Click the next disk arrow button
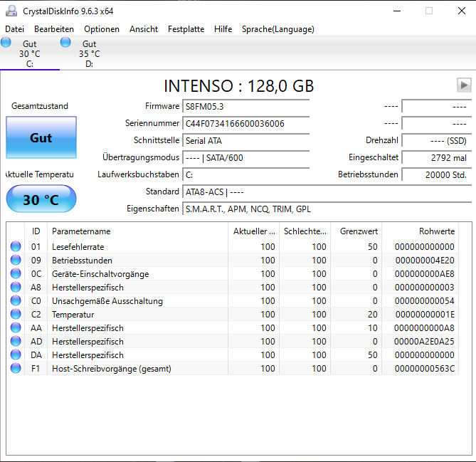Screen dimensions: 476x462 [x=464, y=85]
